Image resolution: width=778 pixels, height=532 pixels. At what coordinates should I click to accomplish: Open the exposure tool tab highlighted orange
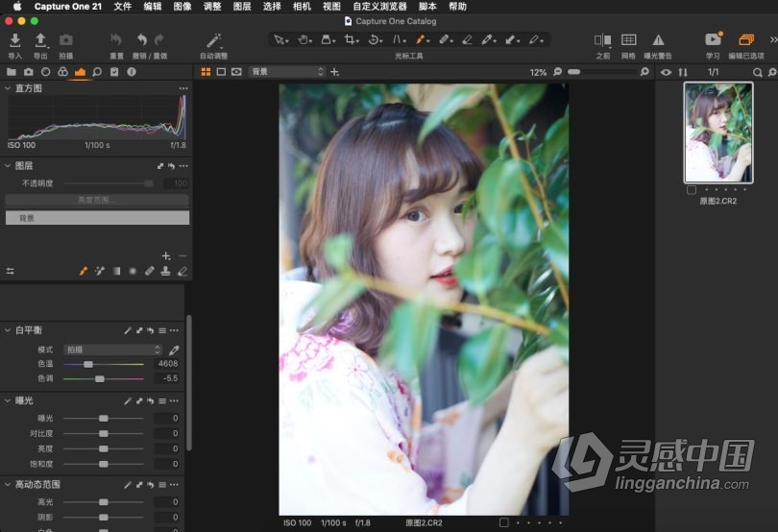(80, 72)
